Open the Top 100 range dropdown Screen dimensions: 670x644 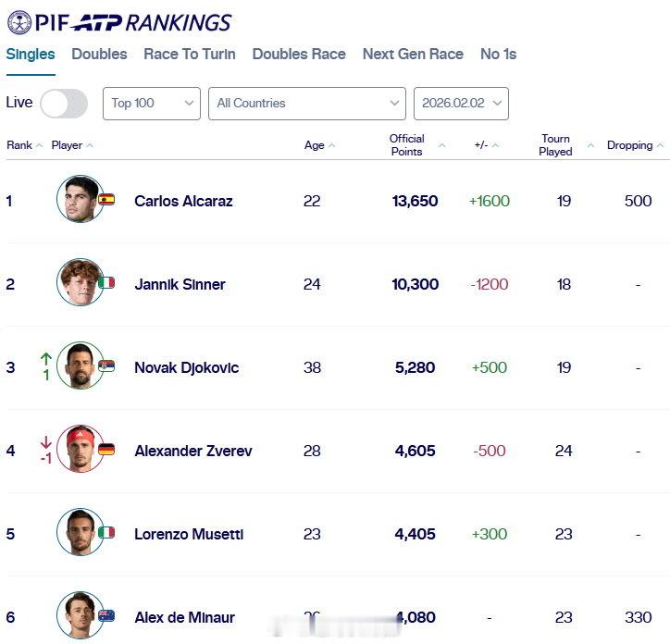coord(151,103)
